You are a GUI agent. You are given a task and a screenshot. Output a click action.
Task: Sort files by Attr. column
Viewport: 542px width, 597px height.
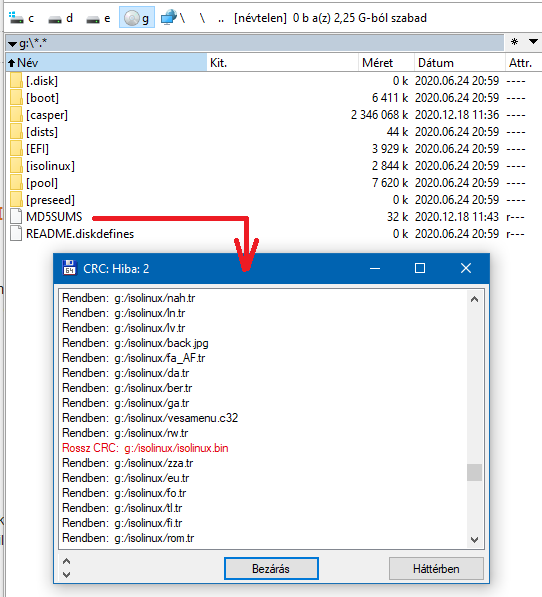point(524,63)
